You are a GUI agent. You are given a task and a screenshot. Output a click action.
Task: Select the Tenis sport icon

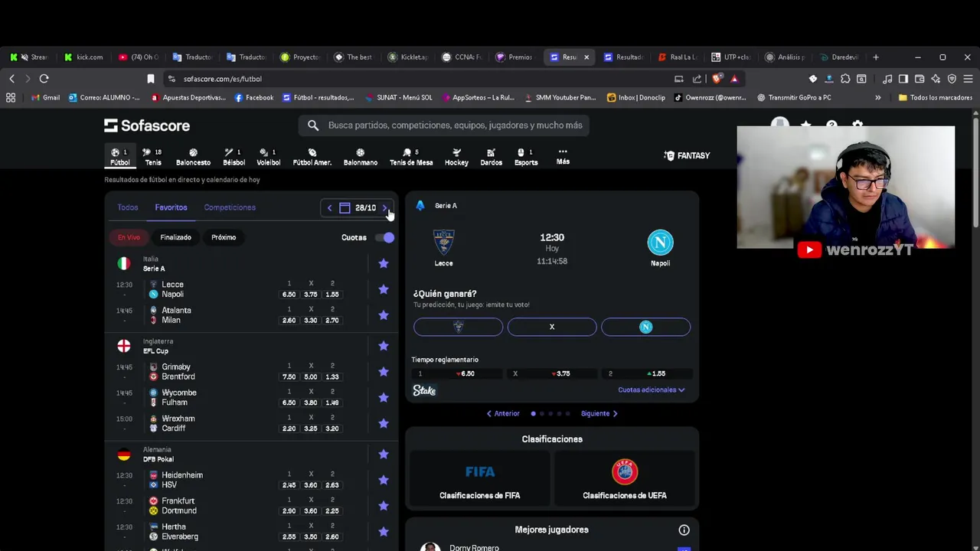(153, 156)
